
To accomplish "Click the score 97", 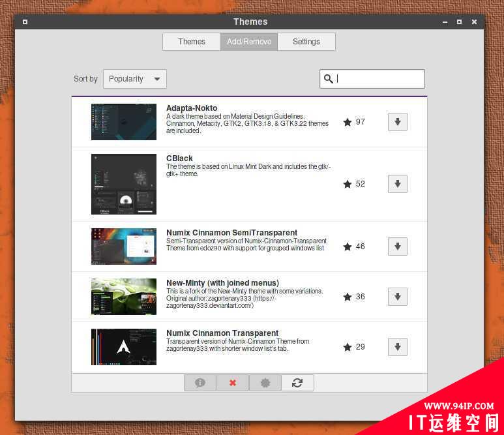I will tap(361, 122).
